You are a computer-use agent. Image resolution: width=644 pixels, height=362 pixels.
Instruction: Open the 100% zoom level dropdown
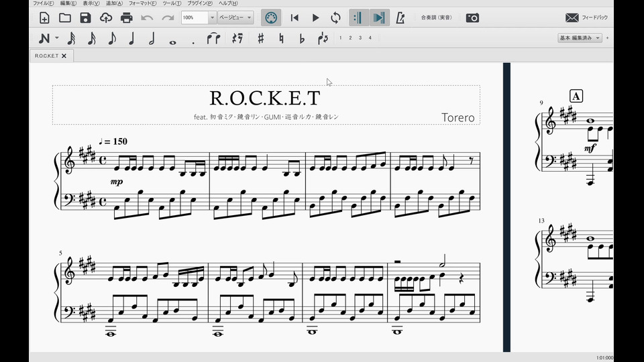(213, 17)
